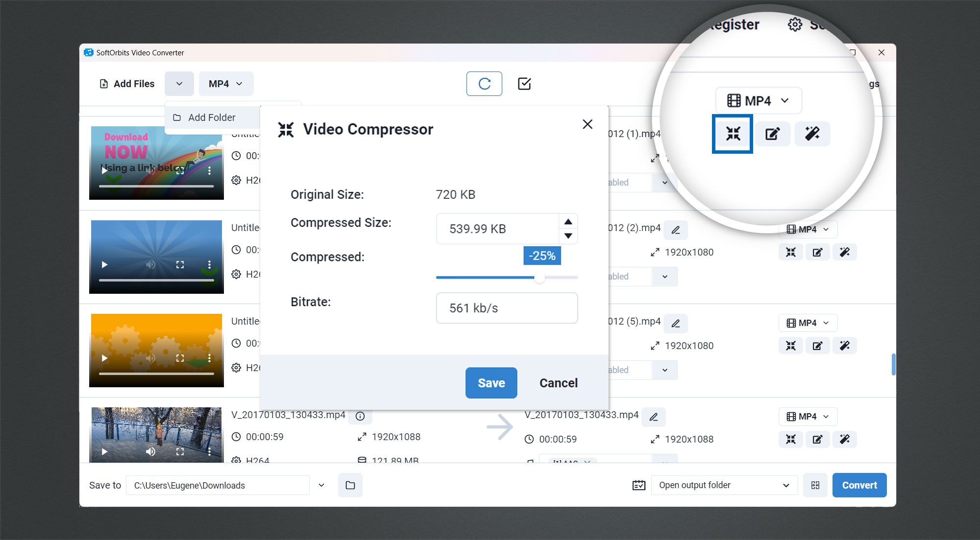Cancel the Video Compressor dialog
The width and height of the screenshot is (980, 540).
(x=558, y=382)
